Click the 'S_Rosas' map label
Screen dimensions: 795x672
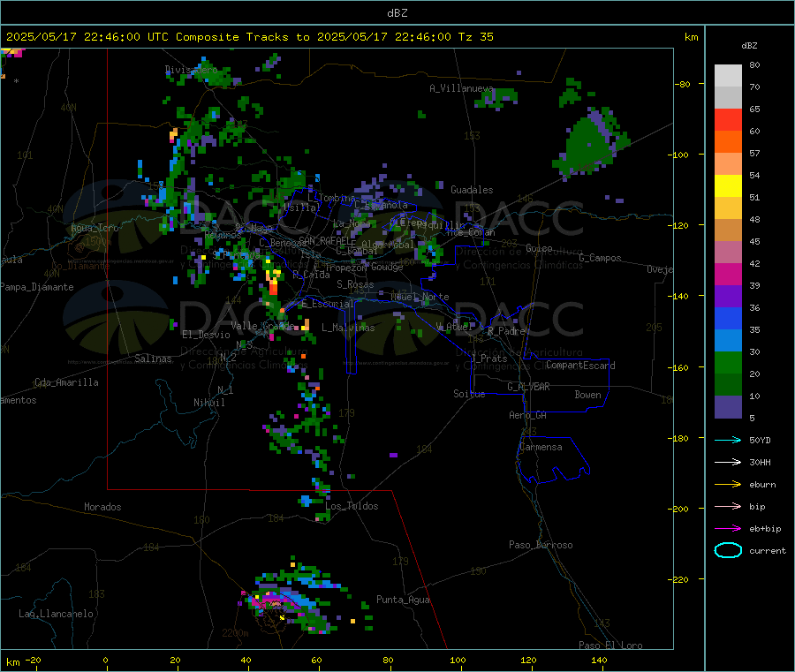[x=355, y=285]
